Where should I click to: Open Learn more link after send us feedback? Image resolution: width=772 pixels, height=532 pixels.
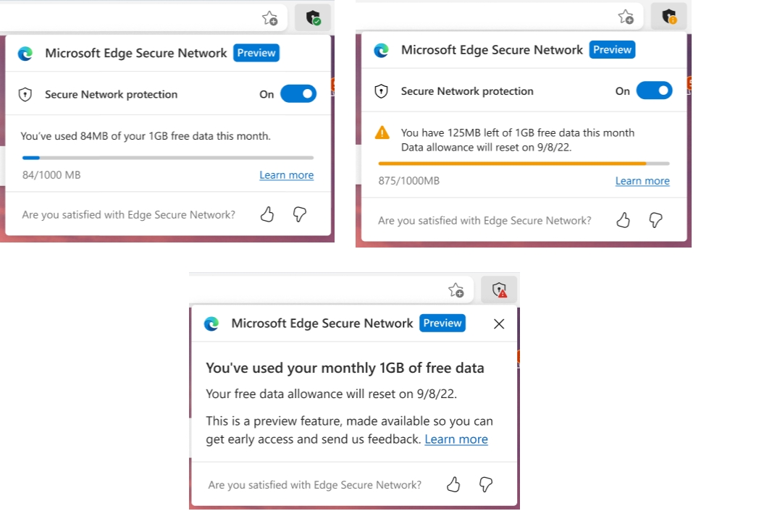click(x=456, y=439)
